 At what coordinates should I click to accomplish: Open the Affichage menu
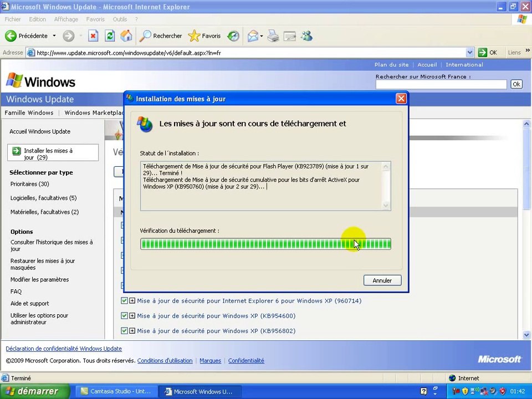[66, 19]
